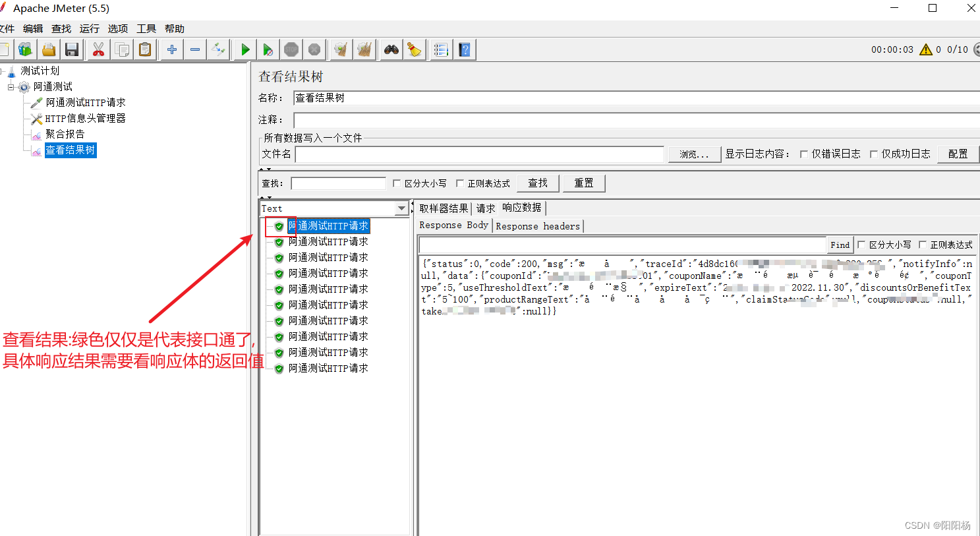This screenshot has width=980, height=536.
Task: Switch to the 响应数据 tab
Action: point(522,208)
